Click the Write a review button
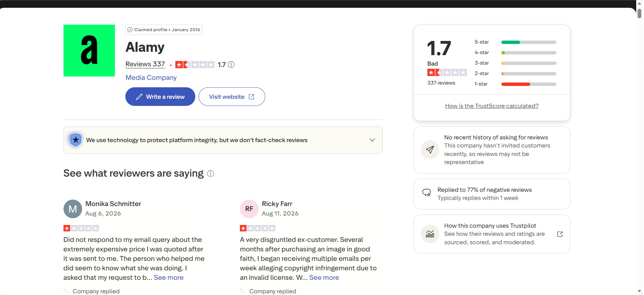 pyautogui.click(x=160, y=97)
